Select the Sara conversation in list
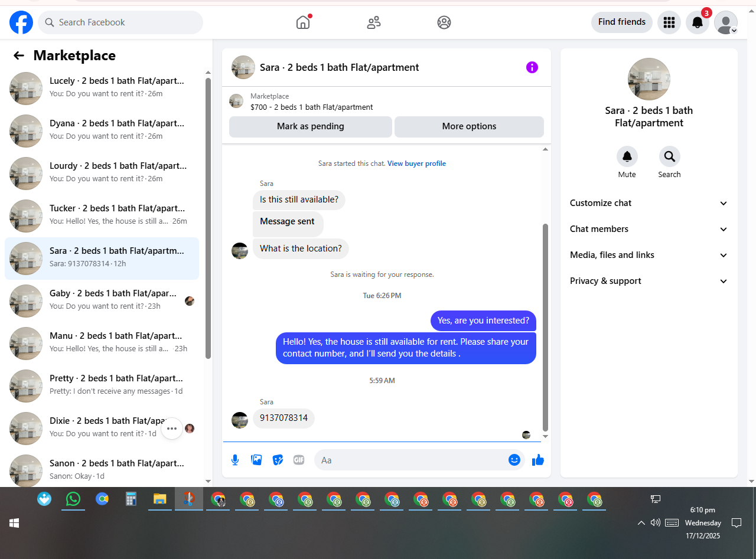The height and width of the screenshot is (559, 756). 102,259
